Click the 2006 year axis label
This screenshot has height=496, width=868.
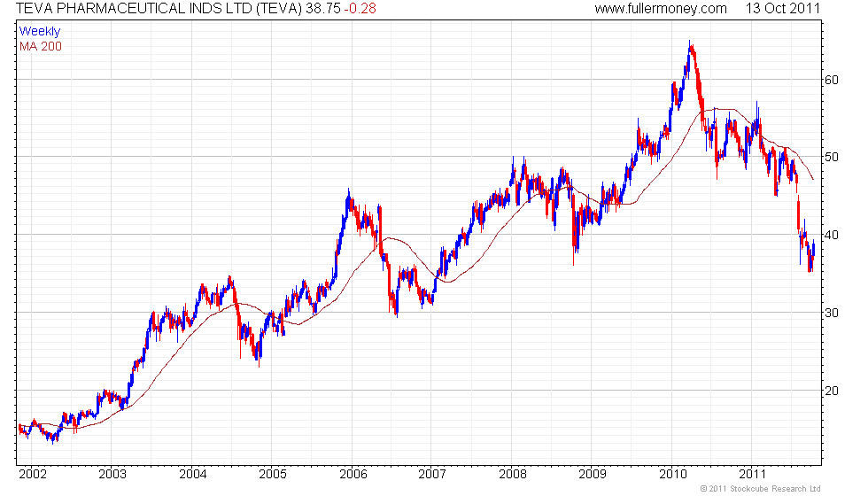coord(353,474)
